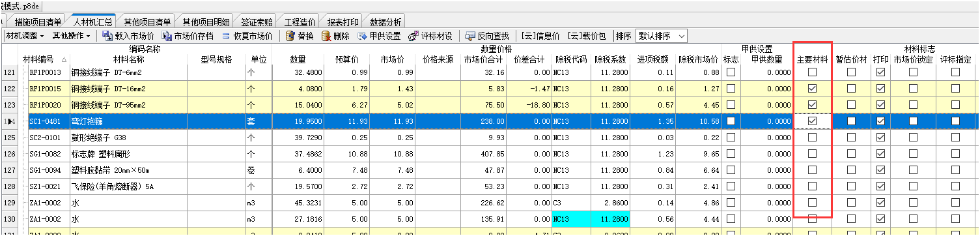Uncheck 主要材料 for the 弯灯抱箍 row

coord(812,121)
